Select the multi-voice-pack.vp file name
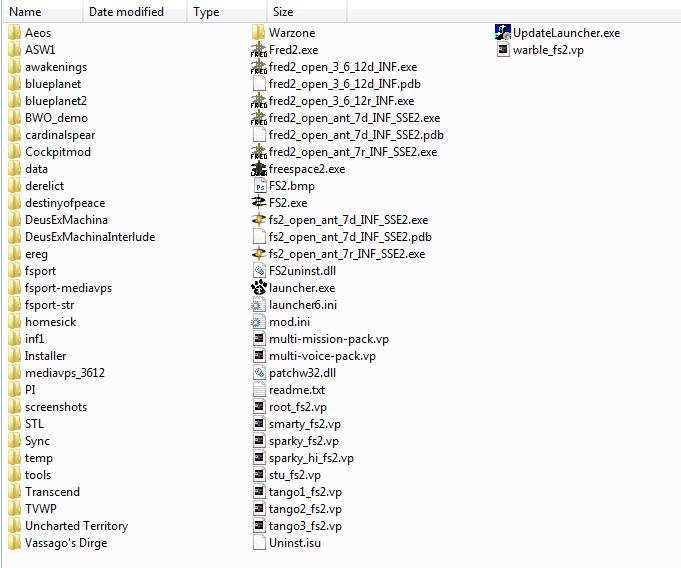The width and height of the screenshot is (681, 568). (x=322, y=356)
